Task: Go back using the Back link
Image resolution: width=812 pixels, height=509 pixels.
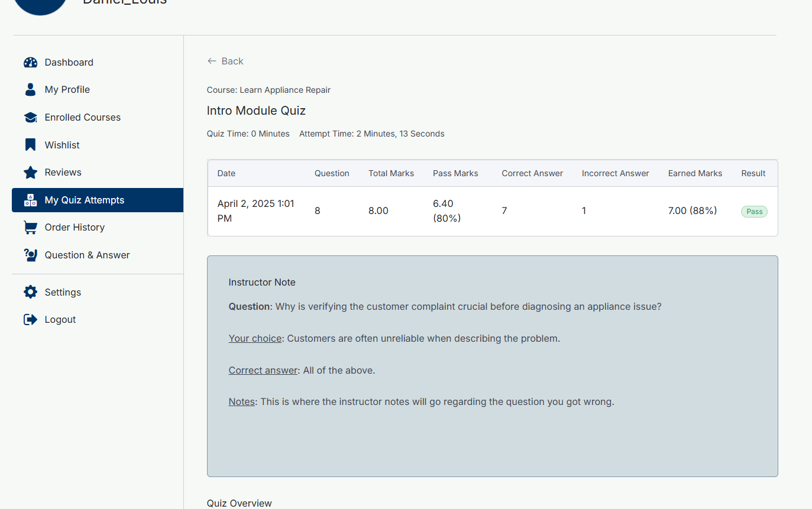Action: tap(232, 61)
